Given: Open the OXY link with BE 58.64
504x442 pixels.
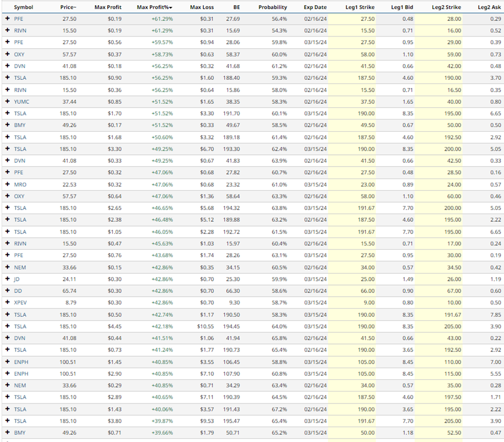Looking at the screenshot, I should point(19,196).
